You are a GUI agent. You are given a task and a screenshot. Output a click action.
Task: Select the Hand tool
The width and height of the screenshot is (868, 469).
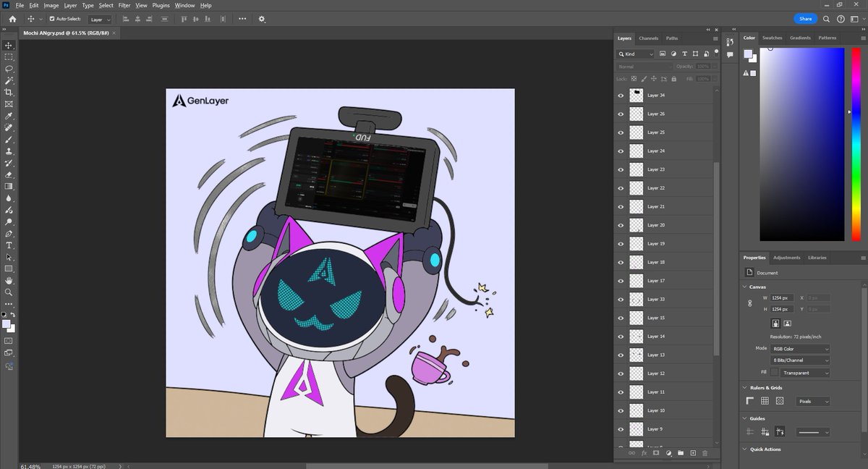click(x=9, y=280)
